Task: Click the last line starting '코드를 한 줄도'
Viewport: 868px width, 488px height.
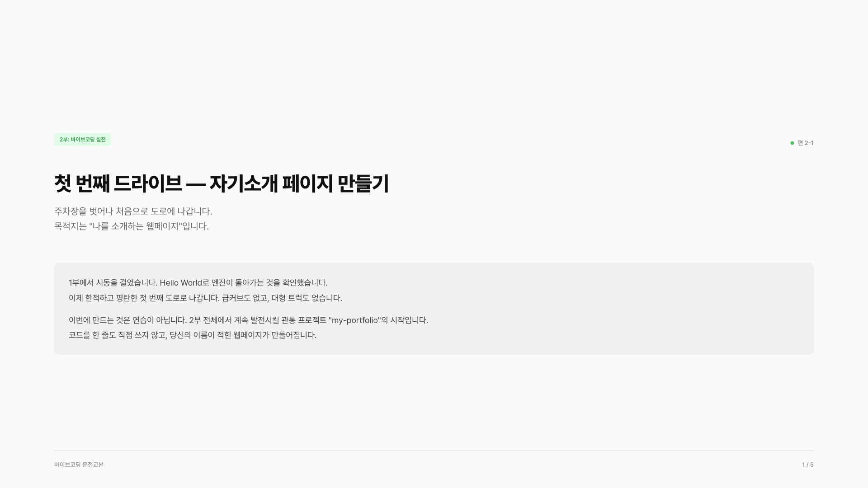Action: click(x=193, y=335)
